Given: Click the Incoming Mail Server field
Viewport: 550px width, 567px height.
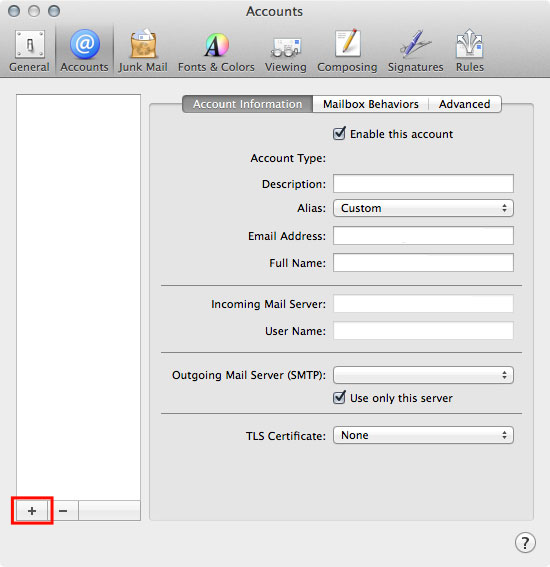Looking at the screenshot, I should click(x=423, y=304).
